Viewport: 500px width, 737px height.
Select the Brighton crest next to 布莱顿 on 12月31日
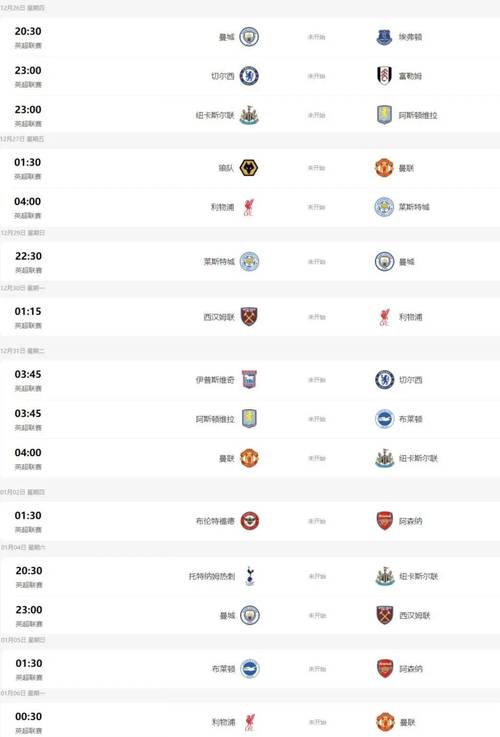(384, 419)
